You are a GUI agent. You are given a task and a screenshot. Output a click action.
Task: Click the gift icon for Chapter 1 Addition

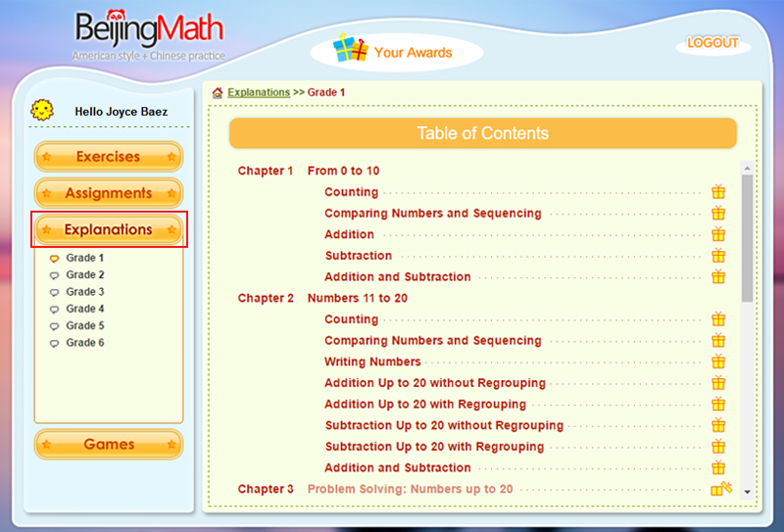tap(718, 234)
